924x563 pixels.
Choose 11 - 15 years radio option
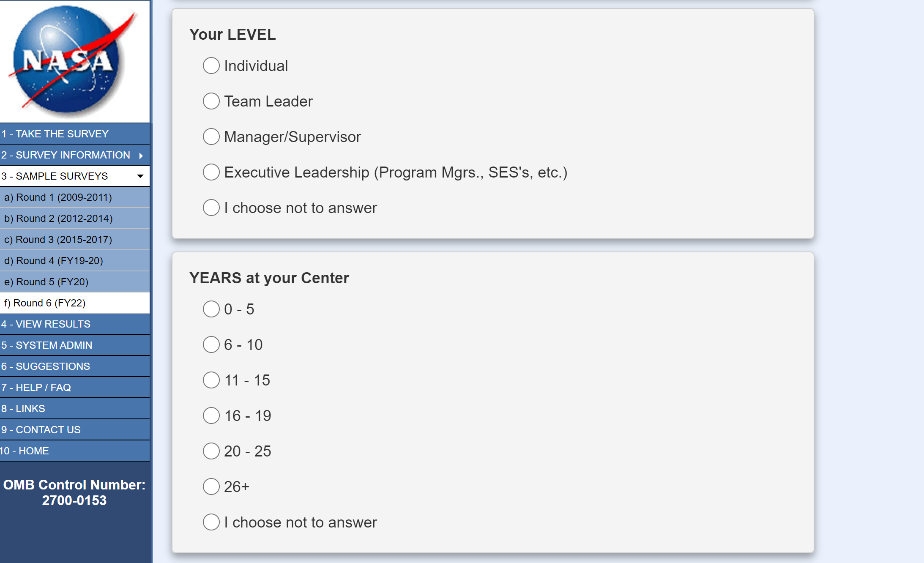tap(211, 380)
